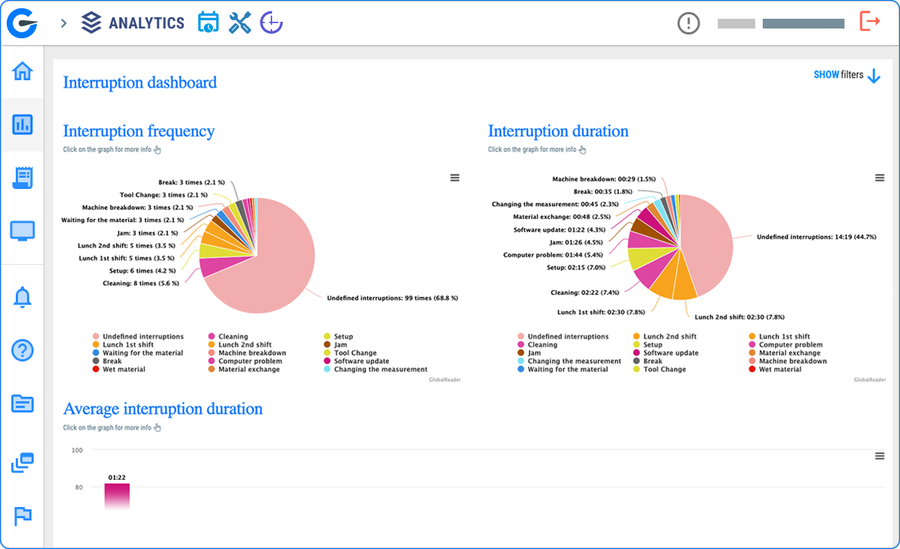This screenshot has height=549, width=900.
Task: Go to Home in sidebar
Action: (x=22, y=71)
